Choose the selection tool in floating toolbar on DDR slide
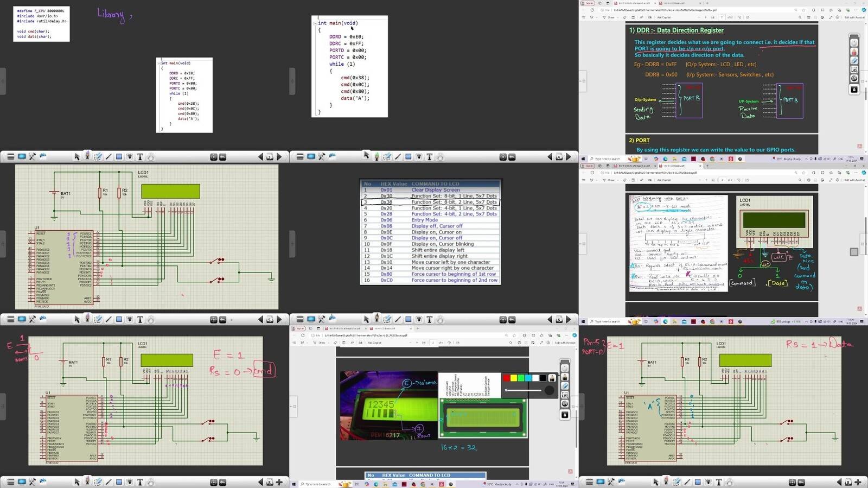 point(854,69)
